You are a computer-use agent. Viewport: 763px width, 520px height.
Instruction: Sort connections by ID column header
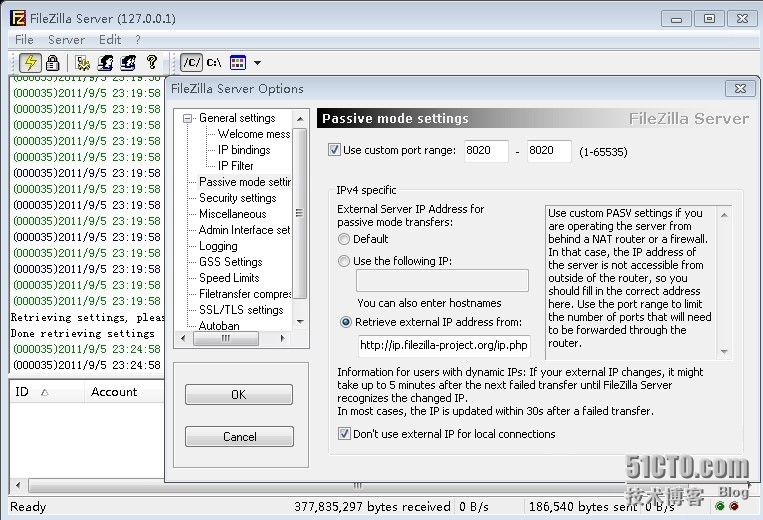point(47,392)
